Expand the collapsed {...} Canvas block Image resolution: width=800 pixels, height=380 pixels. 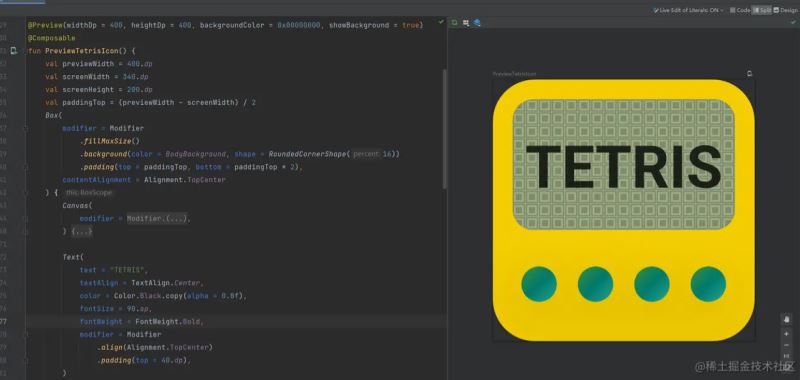[82, 231]
